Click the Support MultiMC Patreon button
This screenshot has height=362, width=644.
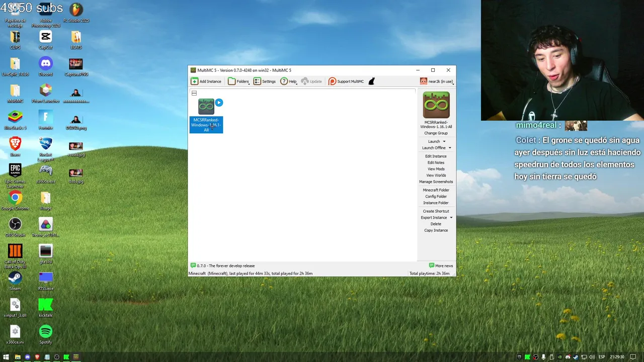[346, 81]
